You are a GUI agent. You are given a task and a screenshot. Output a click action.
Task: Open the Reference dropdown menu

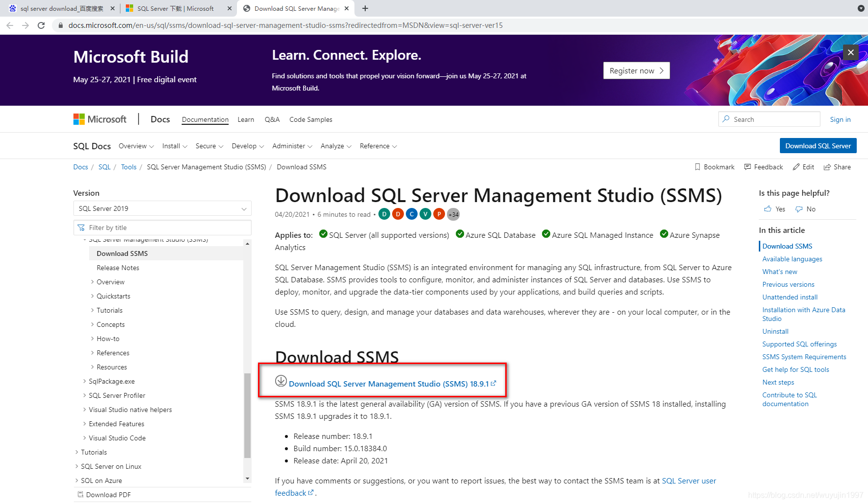click(x=378, y=146)
